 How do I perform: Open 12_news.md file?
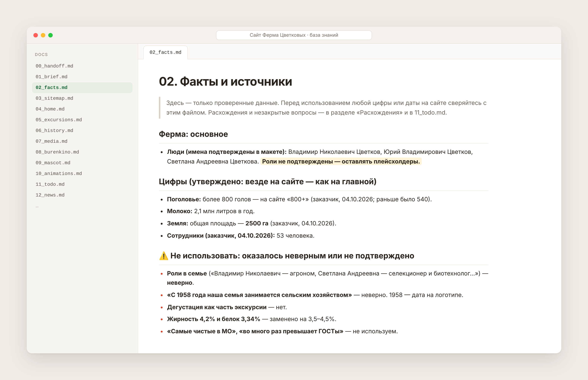[82, 195]
